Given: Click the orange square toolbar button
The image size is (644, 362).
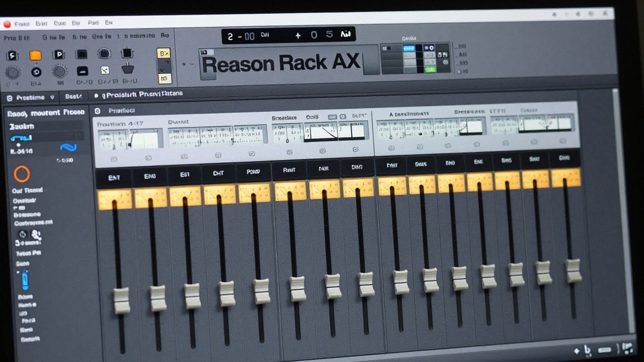Looking at the screenshot, I should pos(35,55).
